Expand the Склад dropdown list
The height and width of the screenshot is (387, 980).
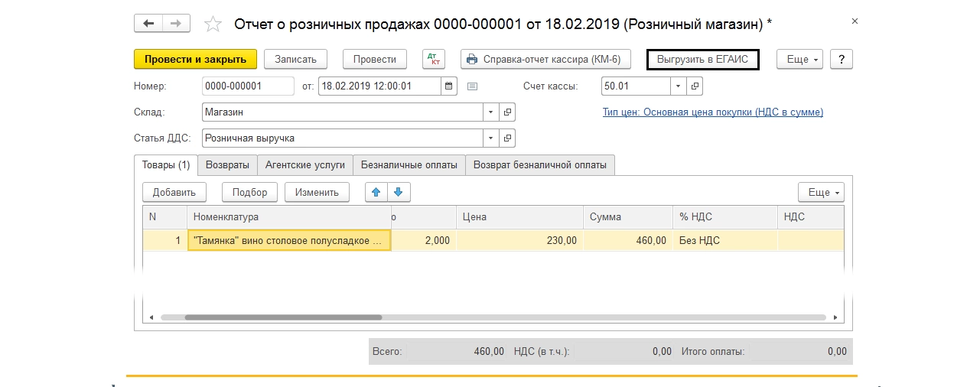[490, 112]
